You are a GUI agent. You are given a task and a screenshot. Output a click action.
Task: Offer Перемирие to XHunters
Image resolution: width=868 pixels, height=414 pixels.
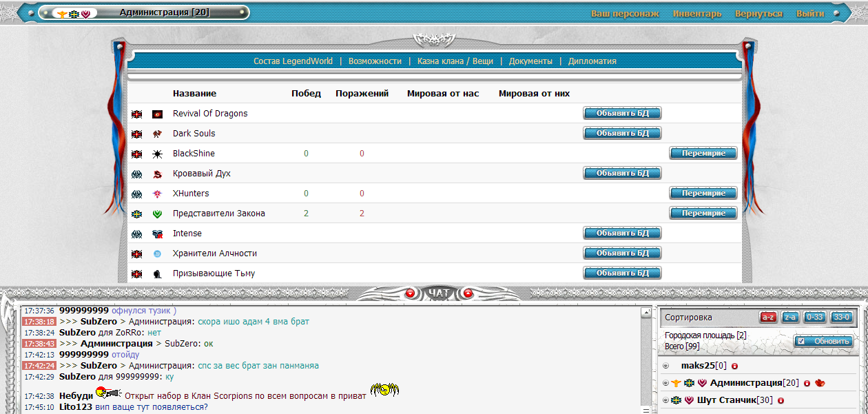(703, 194)
